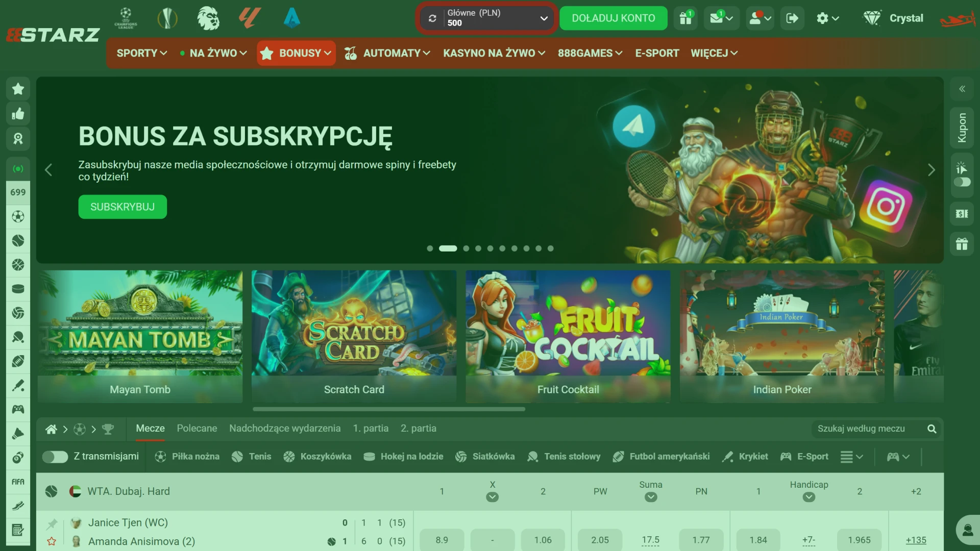Screen dimensions: 980x551
Task: Click the home icon in breadcrumb
Action: point(51,429)
